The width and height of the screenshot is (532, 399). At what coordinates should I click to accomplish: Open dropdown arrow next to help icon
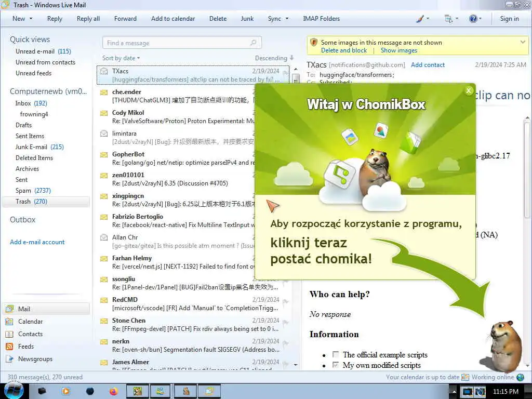[480, 19]
